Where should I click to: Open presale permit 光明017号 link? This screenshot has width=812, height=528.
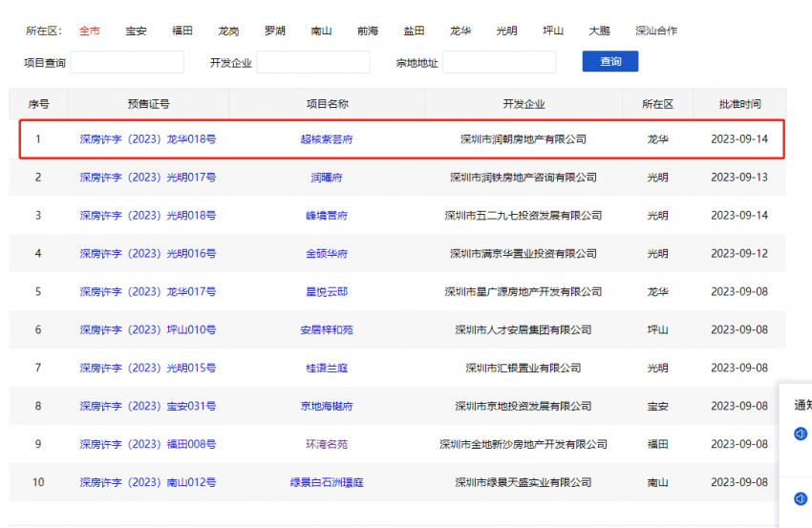point(148,178)
